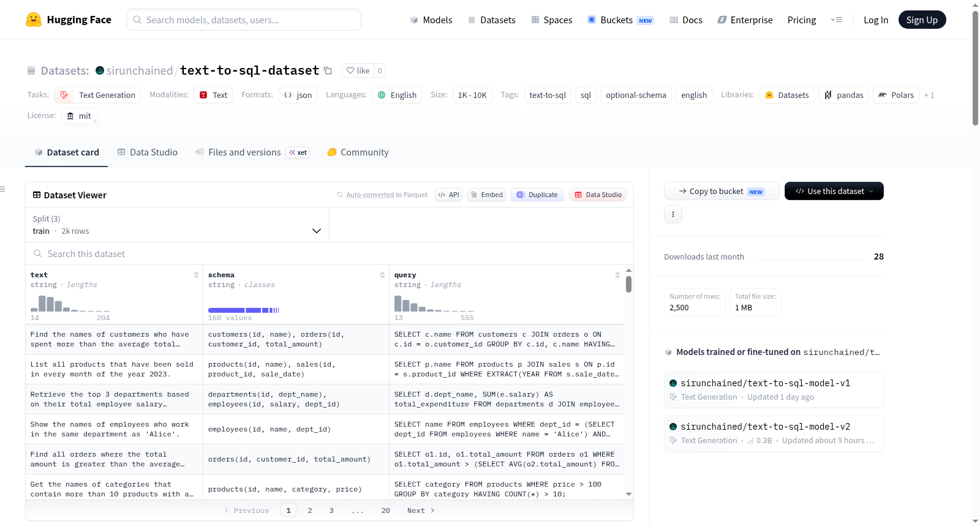Duplicate this dataset viewer
980x527 pixels.
point(537,195)
